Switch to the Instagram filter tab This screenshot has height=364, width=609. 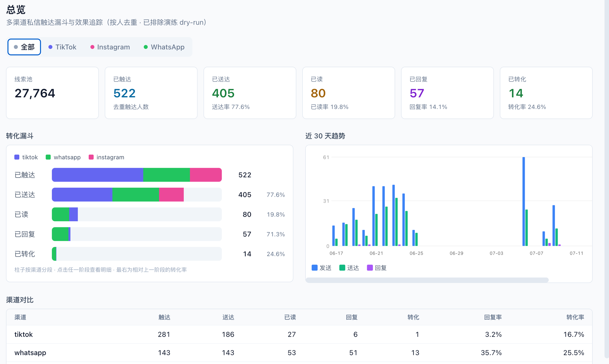[110, 47]
